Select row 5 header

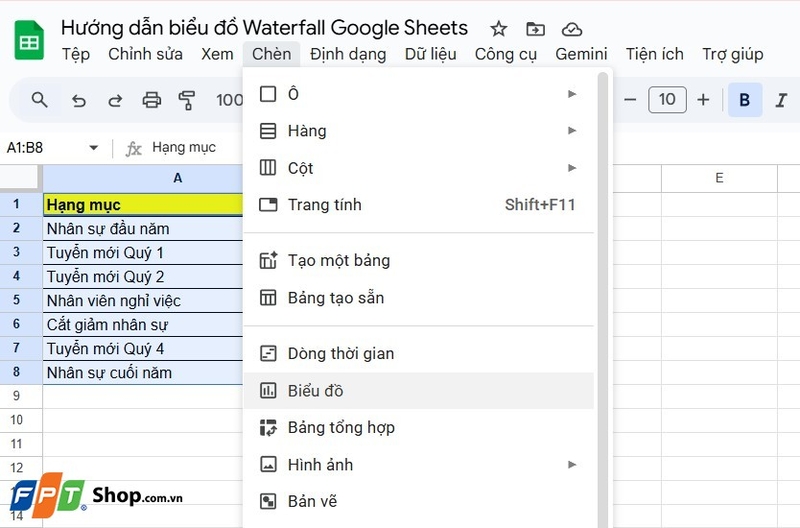coord(21,300)
